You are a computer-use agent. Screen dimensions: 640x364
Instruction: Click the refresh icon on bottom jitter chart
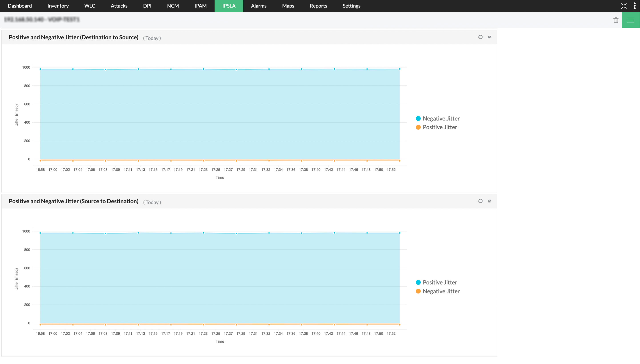coord(480,201)
